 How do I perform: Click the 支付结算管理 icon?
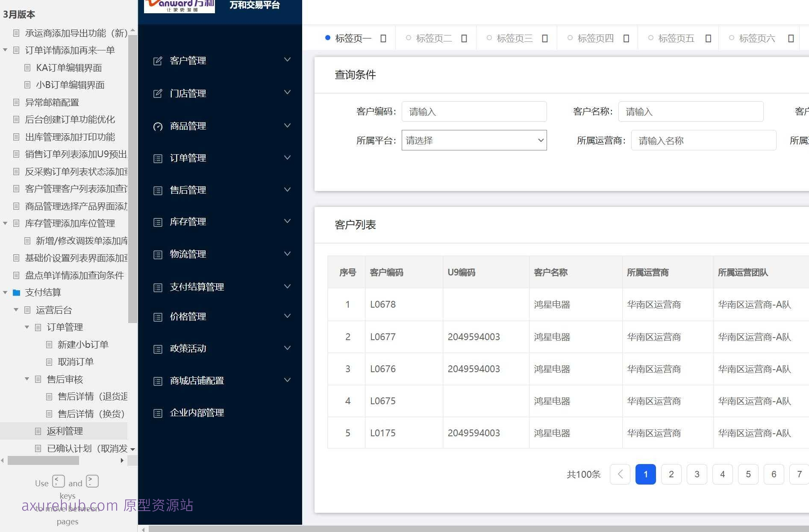tap(157, 287)
